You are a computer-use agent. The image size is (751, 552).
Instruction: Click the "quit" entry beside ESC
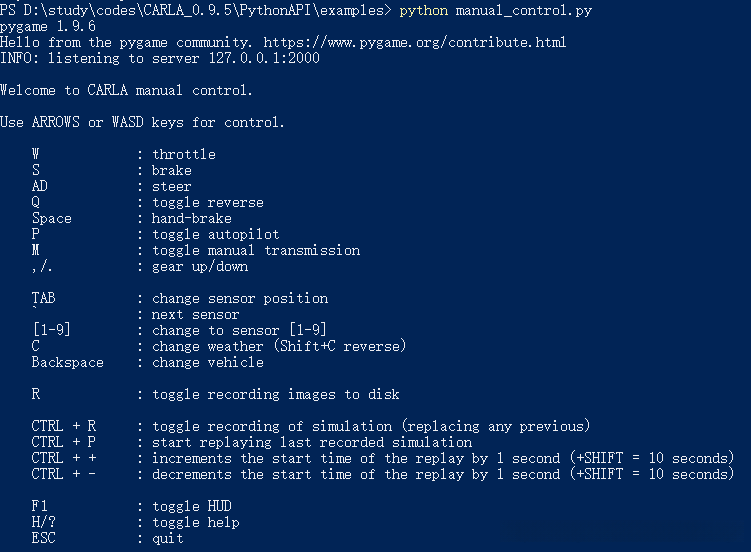(167, 539)
